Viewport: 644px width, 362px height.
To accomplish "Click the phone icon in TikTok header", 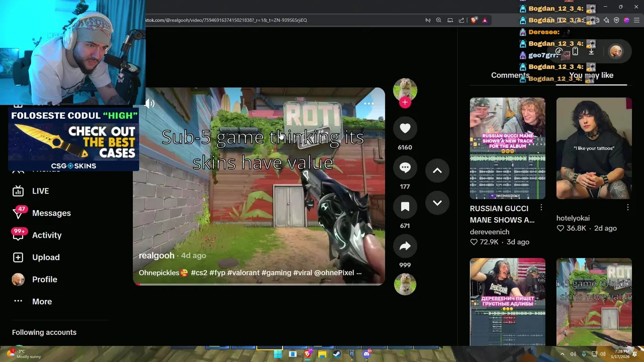I will [x=575, y=51].
